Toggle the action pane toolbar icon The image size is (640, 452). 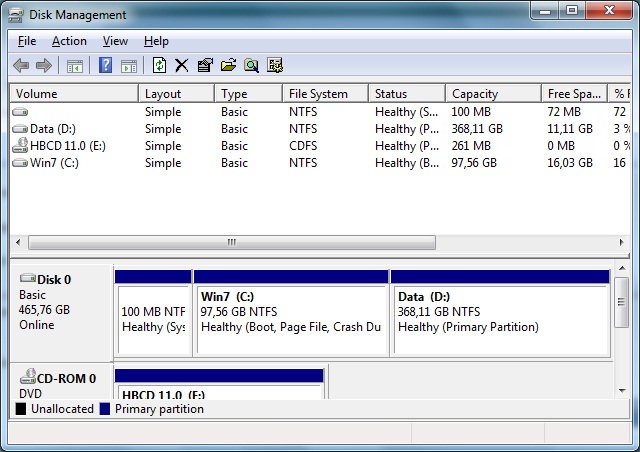click(129, 66)
